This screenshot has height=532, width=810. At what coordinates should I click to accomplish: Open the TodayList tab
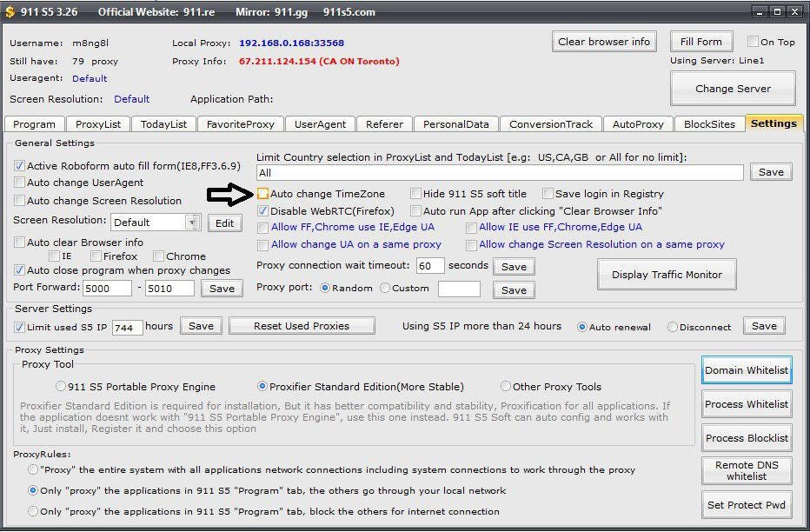click(x=163, y=124)
